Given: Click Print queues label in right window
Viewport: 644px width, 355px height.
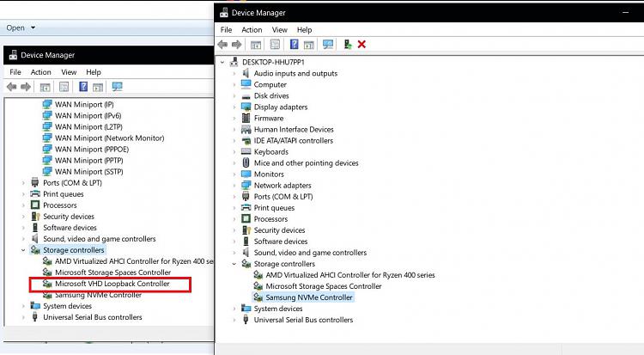Looking at the screenshot, I should pos(274,208).
